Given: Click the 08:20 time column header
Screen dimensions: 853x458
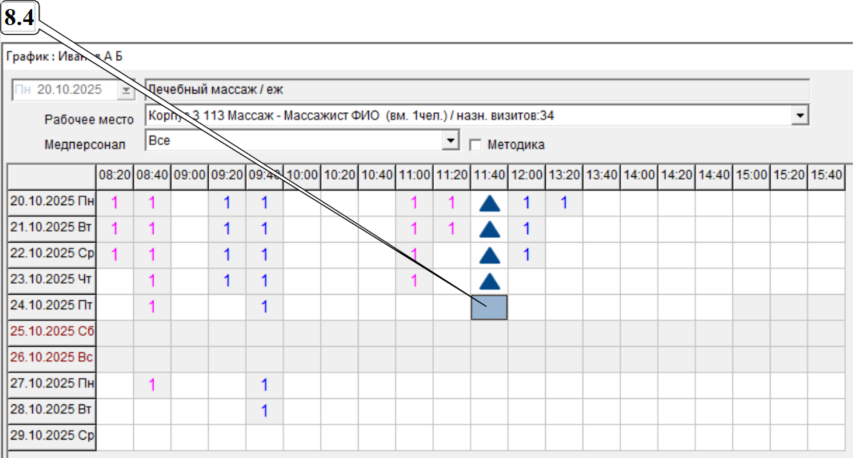Looking at the screenshot, I should 115,175.
